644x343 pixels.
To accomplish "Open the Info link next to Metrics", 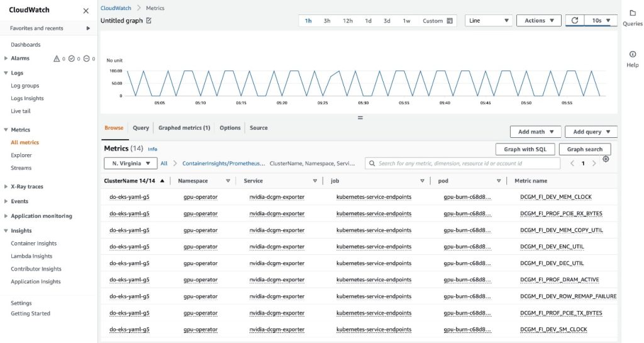I will pyautogui.click(x=152, y=149).
